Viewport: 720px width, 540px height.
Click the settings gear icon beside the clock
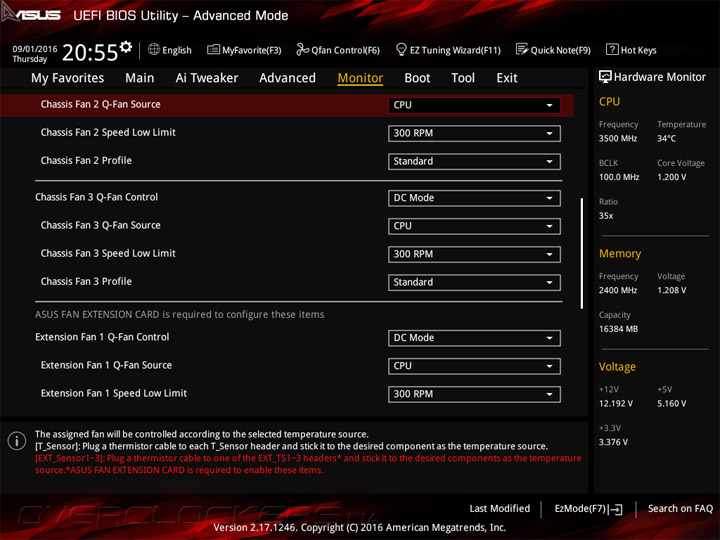(126, 46)
